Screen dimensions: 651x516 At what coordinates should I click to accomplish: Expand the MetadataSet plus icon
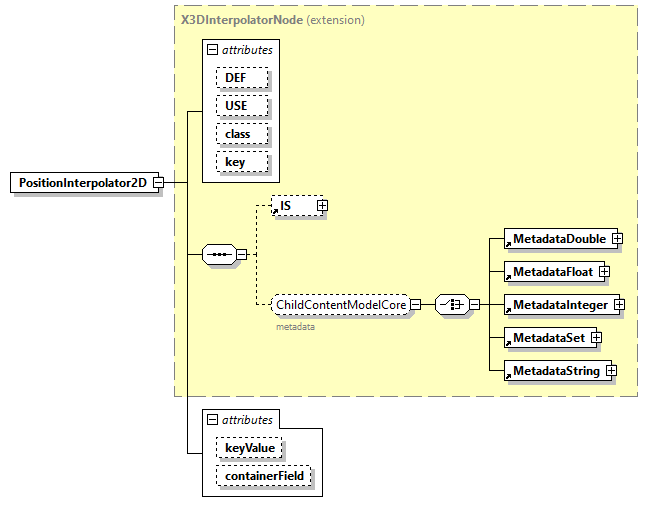[596, 338]
